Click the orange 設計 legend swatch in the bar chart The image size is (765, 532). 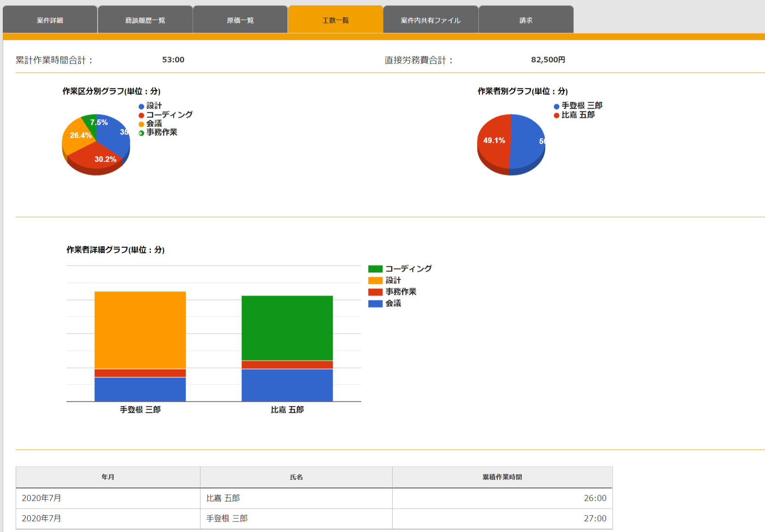coord(376,281)
